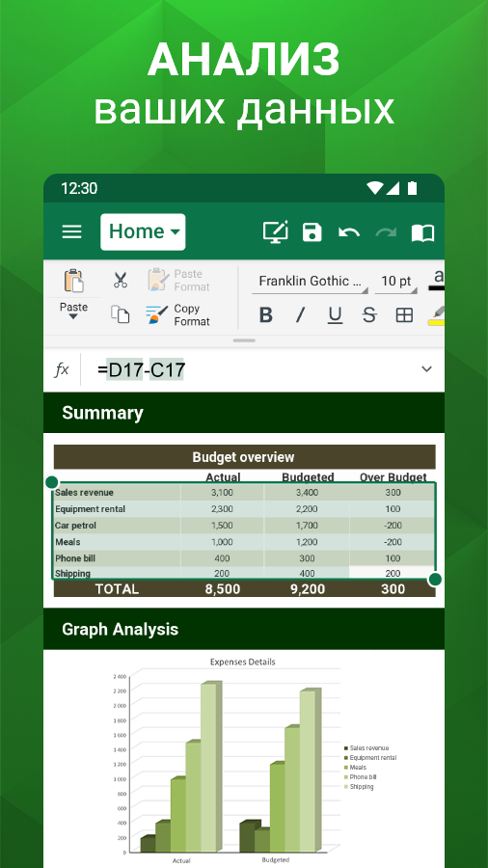Select the Equipment rental cell
This screenshot has height=868, width=488.
pos(117,509)
